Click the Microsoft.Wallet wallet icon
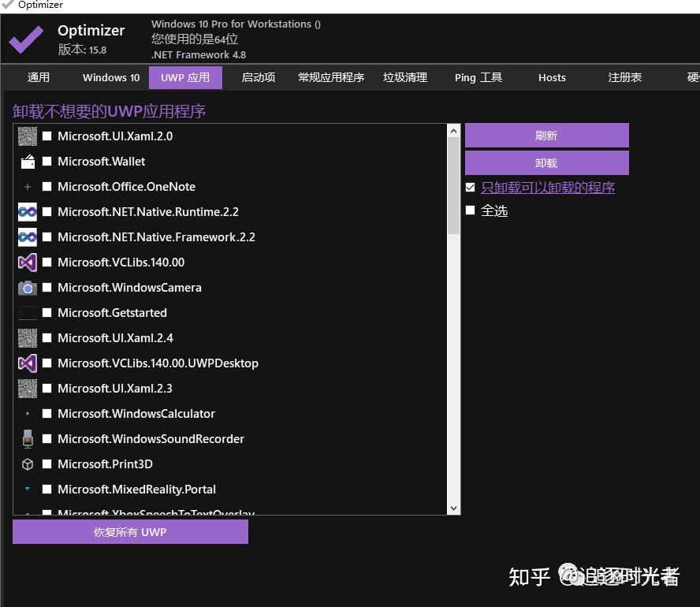This screenshot has width=700, height=607. click(x=28, y=162)
